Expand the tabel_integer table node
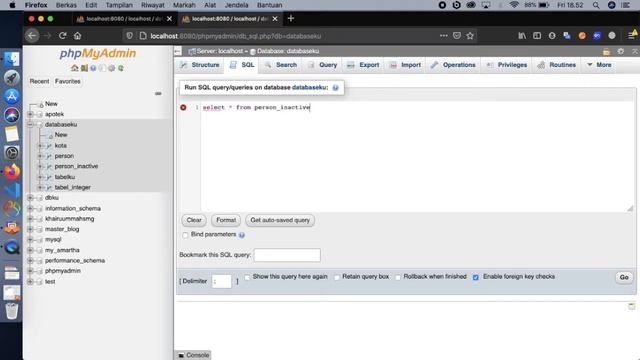 tap(40, 187)
